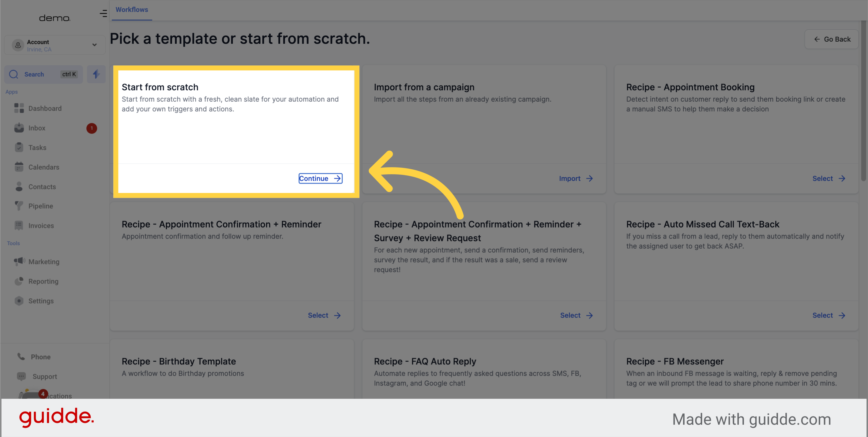Click the Phone handset icon
The image size is (868, 437).
click(x=21, y=356)
